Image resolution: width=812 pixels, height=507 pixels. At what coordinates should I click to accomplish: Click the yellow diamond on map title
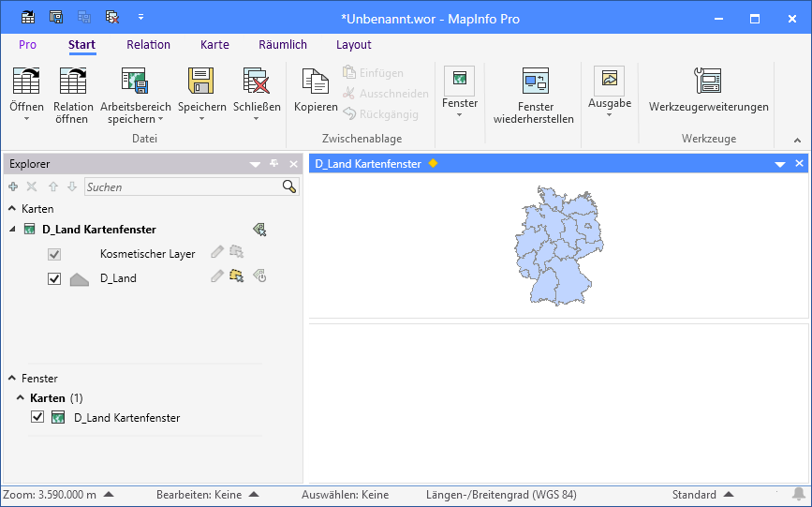(x=433, y=163)
